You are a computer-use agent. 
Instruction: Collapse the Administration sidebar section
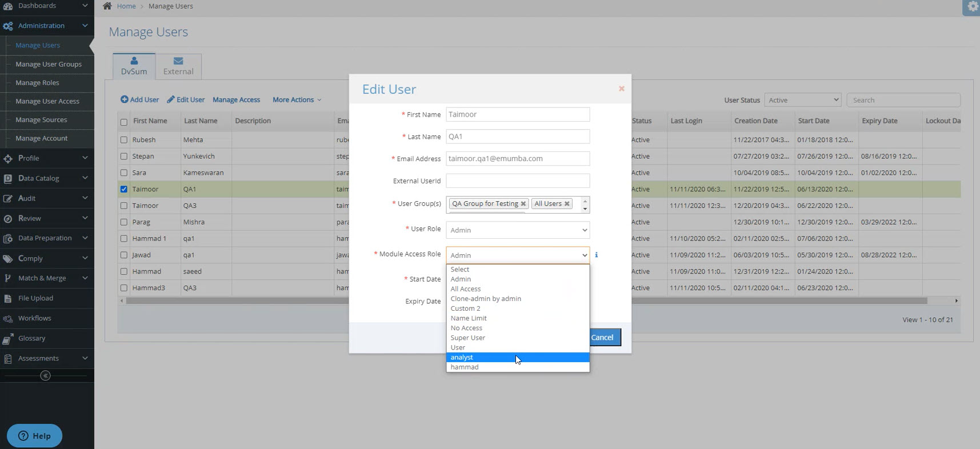85,26
